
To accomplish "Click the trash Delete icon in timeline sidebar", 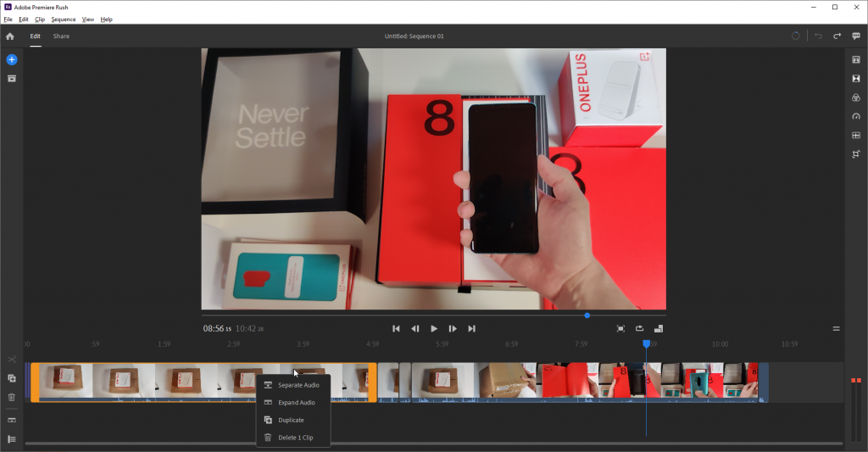I will 12,397.
